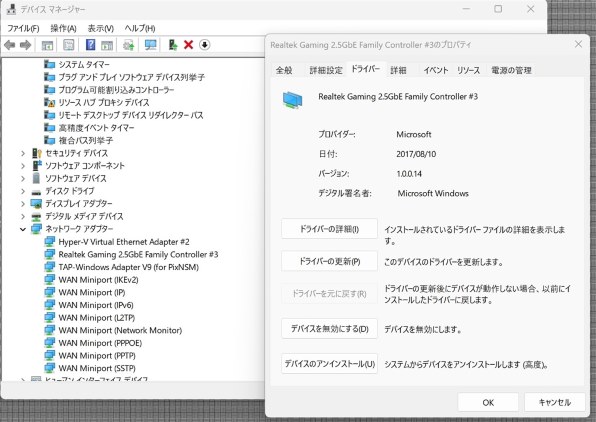Viewport: 596px width, 422px height.
Task: Scan for hardware changes via monitor icon
Action: coord(151,45)
